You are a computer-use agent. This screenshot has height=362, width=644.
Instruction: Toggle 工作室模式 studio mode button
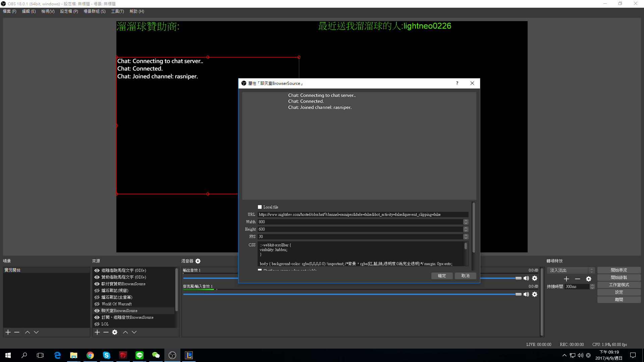point(619,285)
